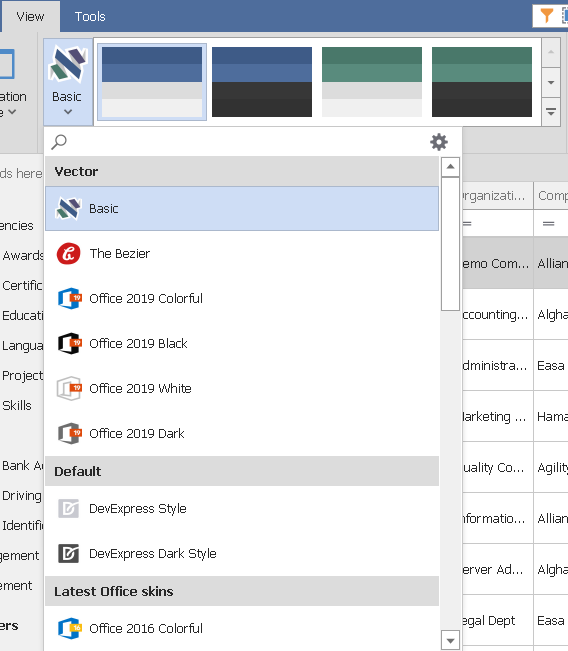Image resolution: width=568 pixels, height=651 pixels.
Task: Apply Office 2019 Black skin
Action: (242, 343)
